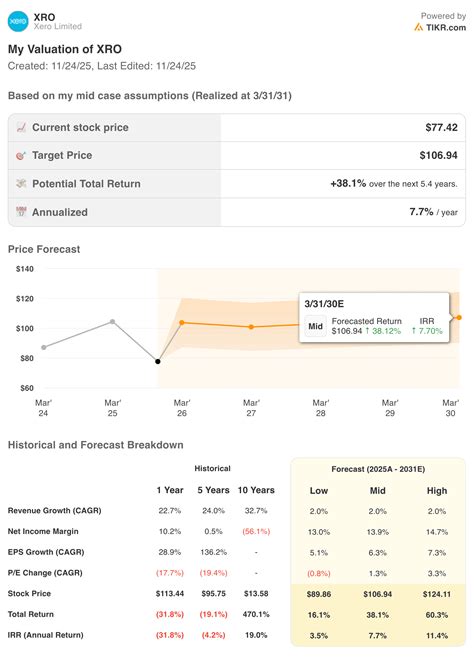
Task: Click the $106.94 Mid stock price cell
Action: click(x=377, y=594)
